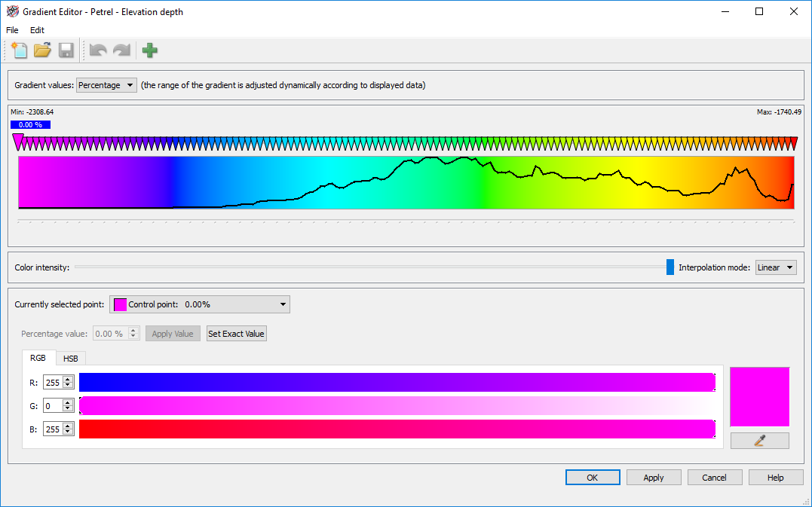
Task: Click the Save floppy disk icon
Action: (66, 50)
